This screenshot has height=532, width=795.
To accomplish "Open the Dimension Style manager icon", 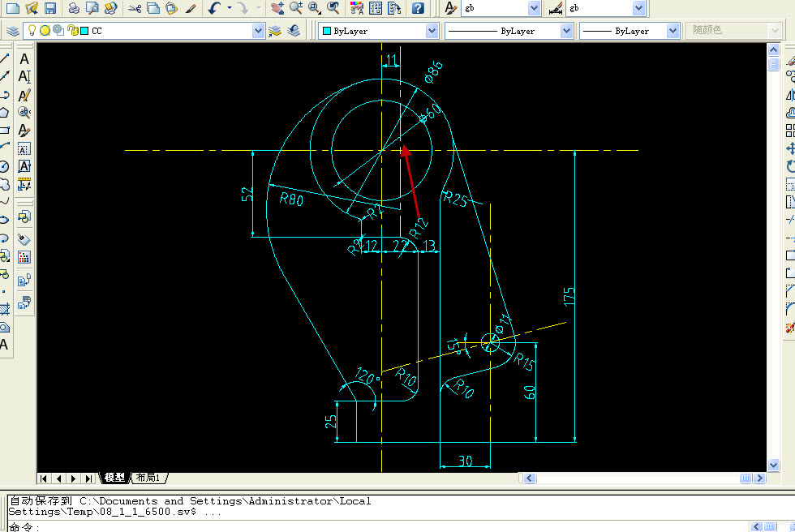I will click(556, 8).
